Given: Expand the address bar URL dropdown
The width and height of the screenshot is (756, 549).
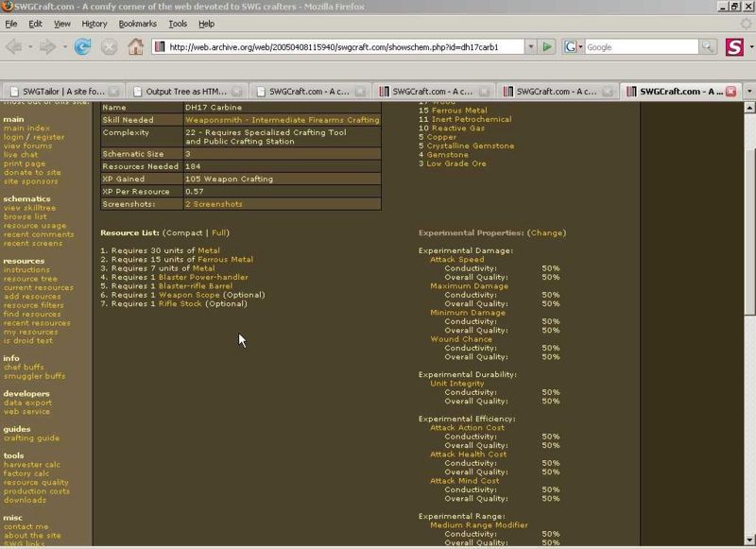Looking at the screenshot, I should click(x=530, y=46).
